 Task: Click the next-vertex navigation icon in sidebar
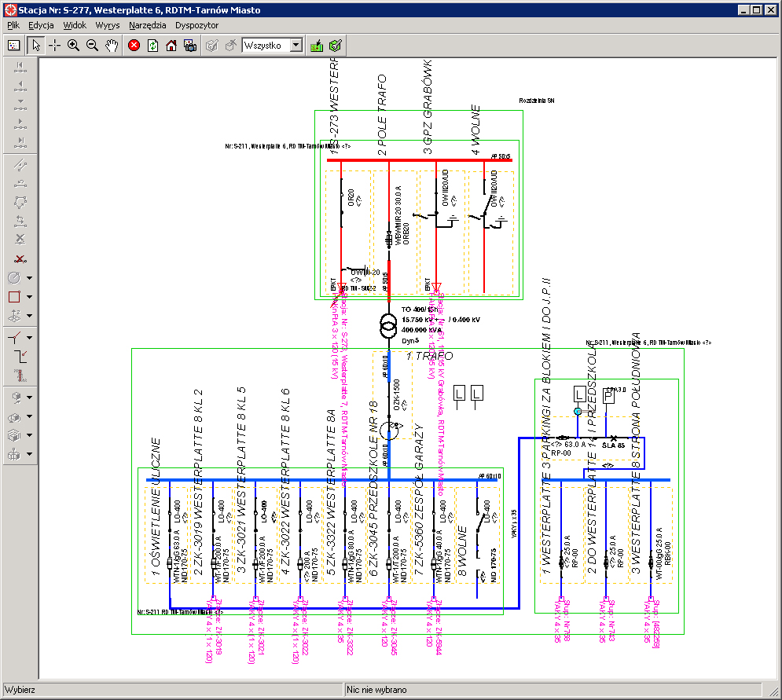(20, 124)
